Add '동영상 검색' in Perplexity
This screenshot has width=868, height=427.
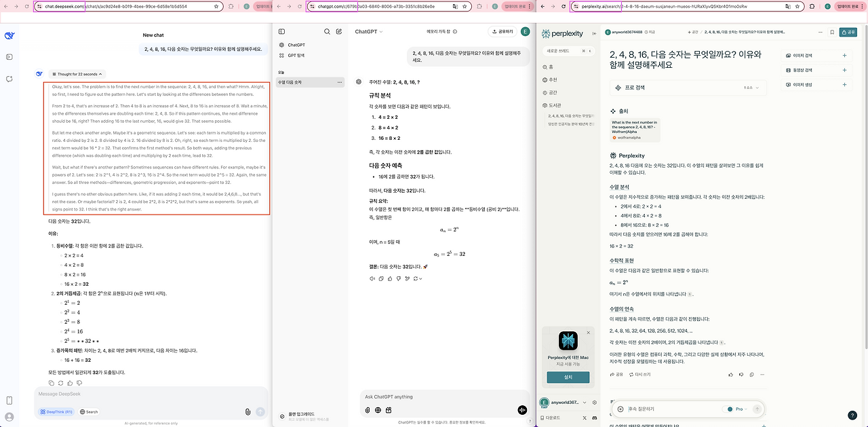(x=844, y=70)
